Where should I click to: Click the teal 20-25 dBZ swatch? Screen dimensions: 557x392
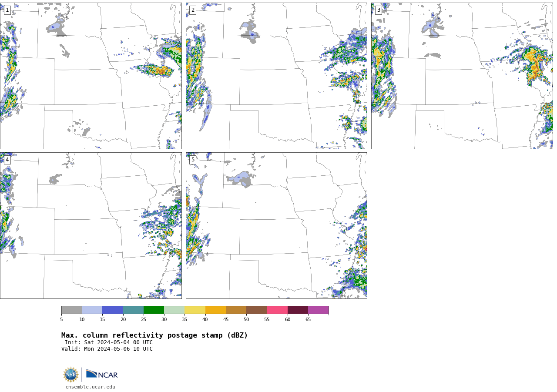point(133,310)
